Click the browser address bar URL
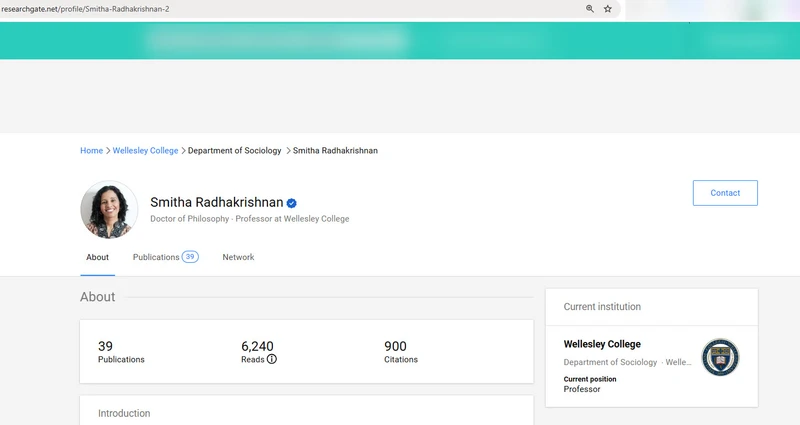 tap(86, 9)
